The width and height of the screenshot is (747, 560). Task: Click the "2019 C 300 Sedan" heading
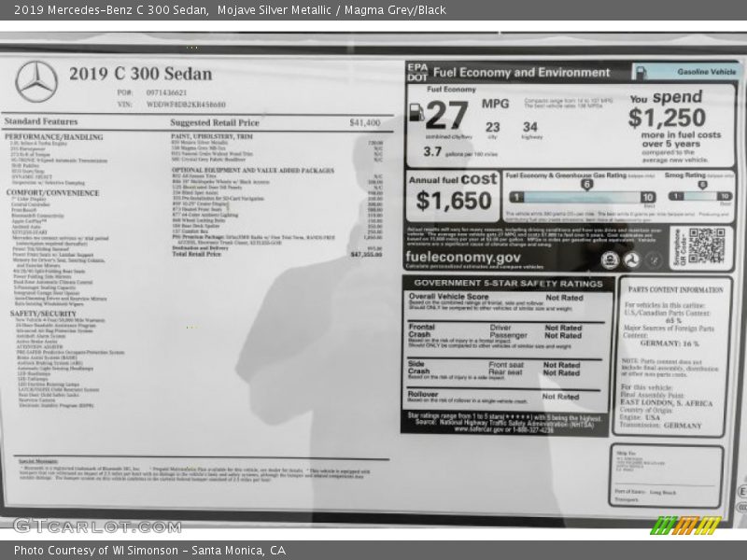point(141,74)
